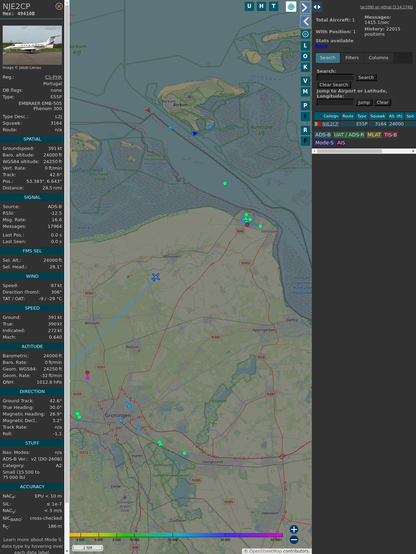Click the selected aircraft on map

[x=156, y=277]
